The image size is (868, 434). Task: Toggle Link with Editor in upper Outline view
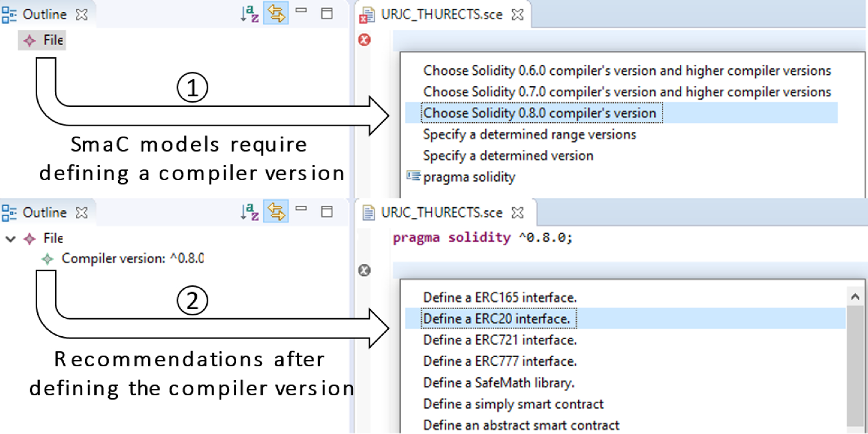pos(277,13)
